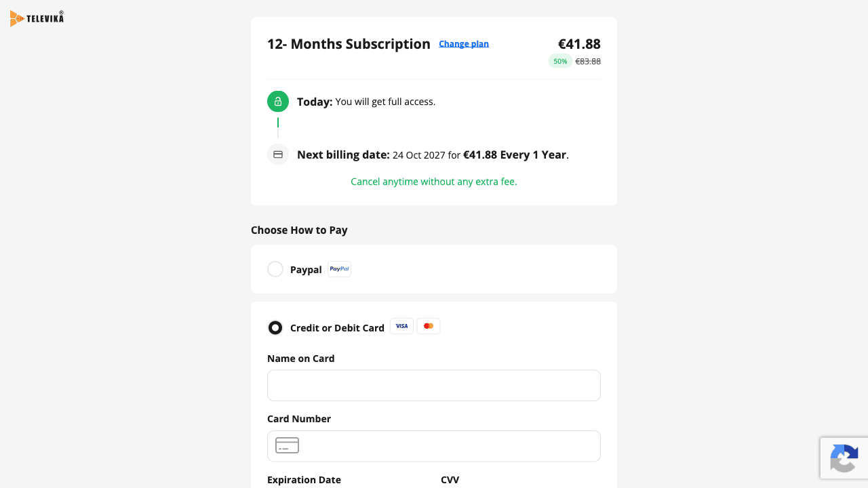The height and width of the screenshot is (488, 868).
Task: Select the Paypal radio button
Action: point(275,269)
